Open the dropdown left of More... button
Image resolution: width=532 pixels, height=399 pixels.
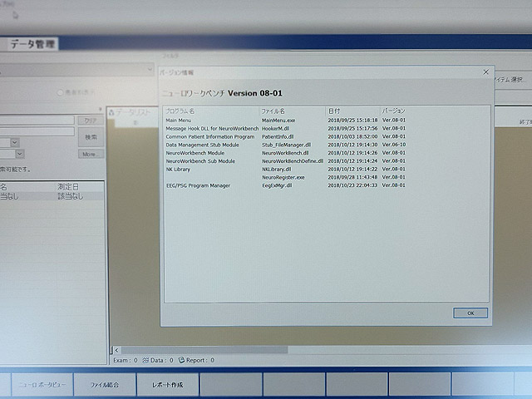pyautogui.click(x=20, y=154)
